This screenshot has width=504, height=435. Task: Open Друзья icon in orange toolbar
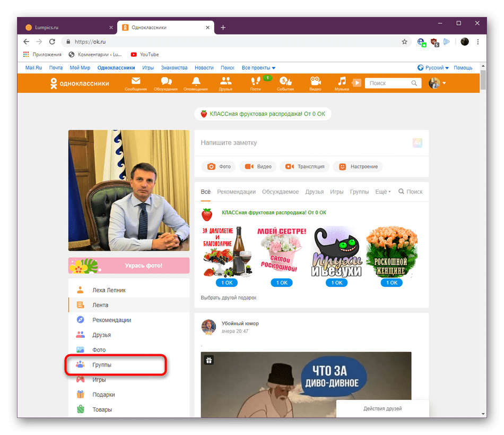pos(225,83)
